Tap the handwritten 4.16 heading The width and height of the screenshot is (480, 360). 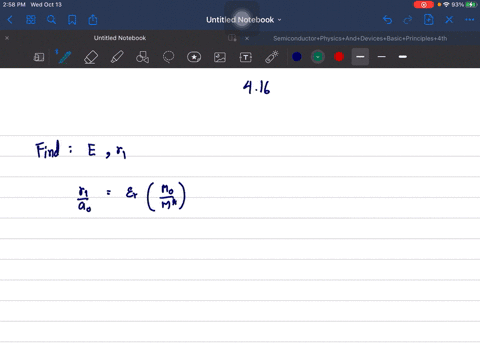click(x=256, y=87)
